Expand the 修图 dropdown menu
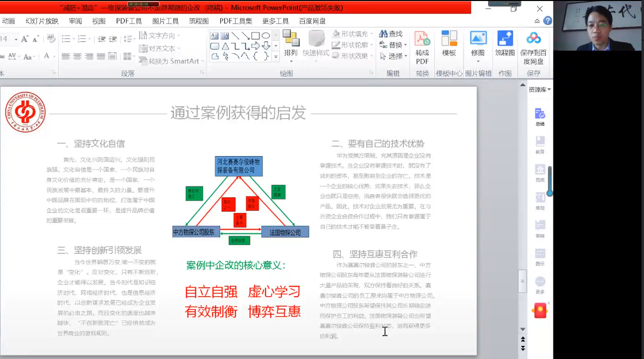 pyautogui.click(x=478, y=62)
